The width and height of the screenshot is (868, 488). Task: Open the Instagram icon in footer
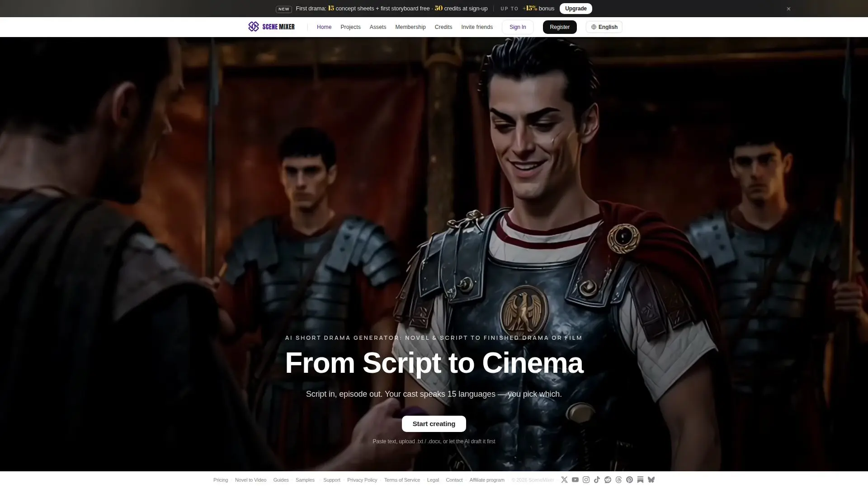(586, 480)
